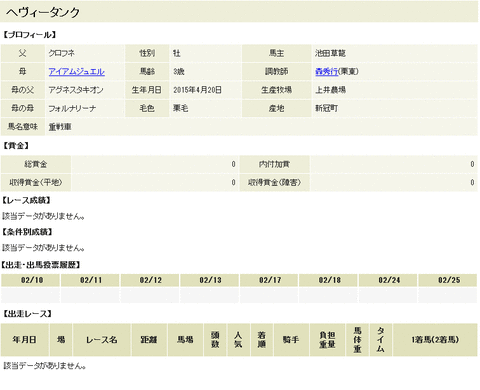Click the name meaning 重戦車
Viewport: 480px width, 390px height.
(x=60, y=127)
